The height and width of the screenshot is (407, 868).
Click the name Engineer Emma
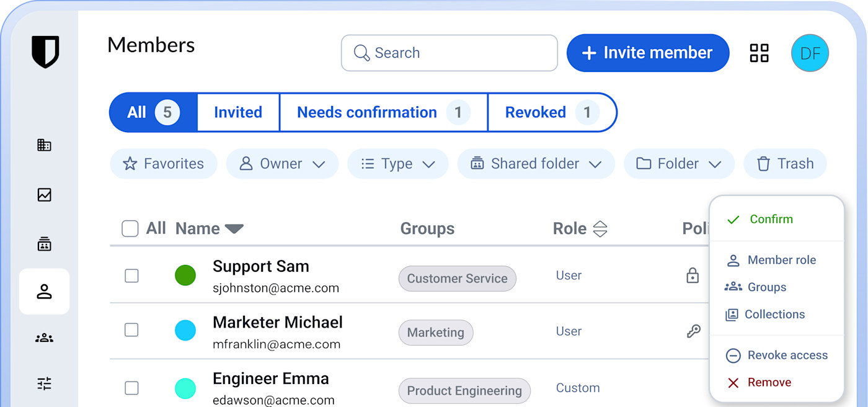271,378
